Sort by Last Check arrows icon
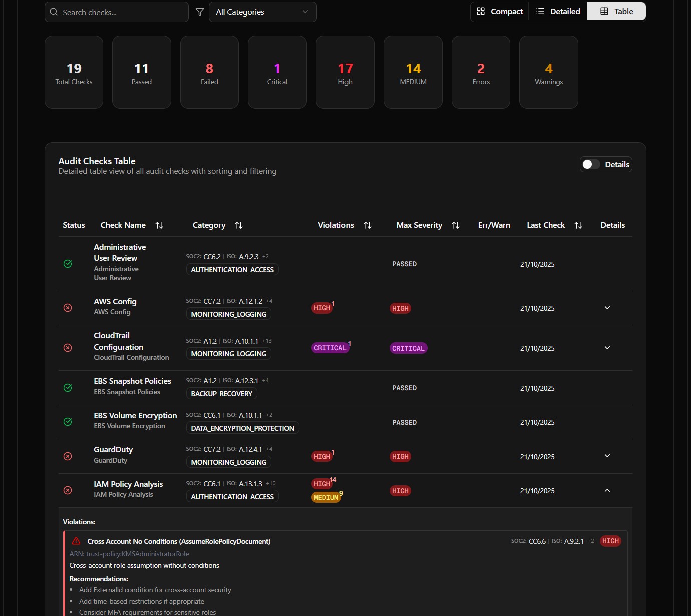The width and height of the screenshot is (691, 616). click(578, 225)
